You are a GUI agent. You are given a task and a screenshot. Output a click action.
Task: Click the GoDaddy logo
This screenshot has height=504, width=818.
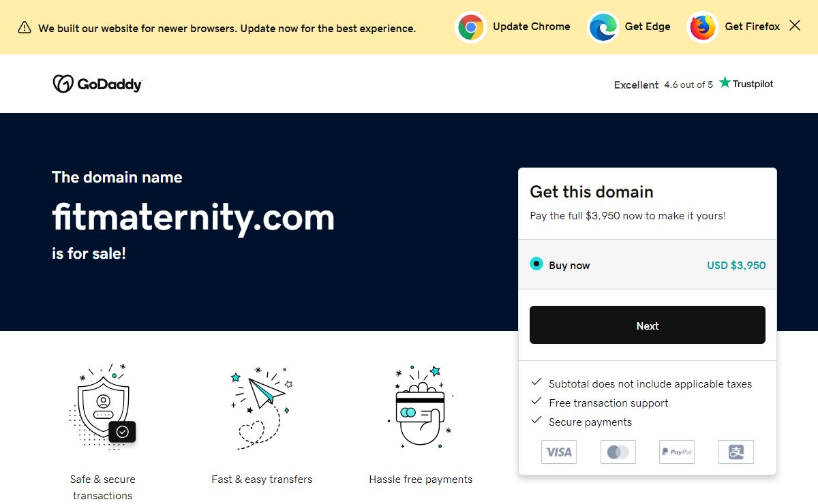pyautogui.click(x=97, y=84)
